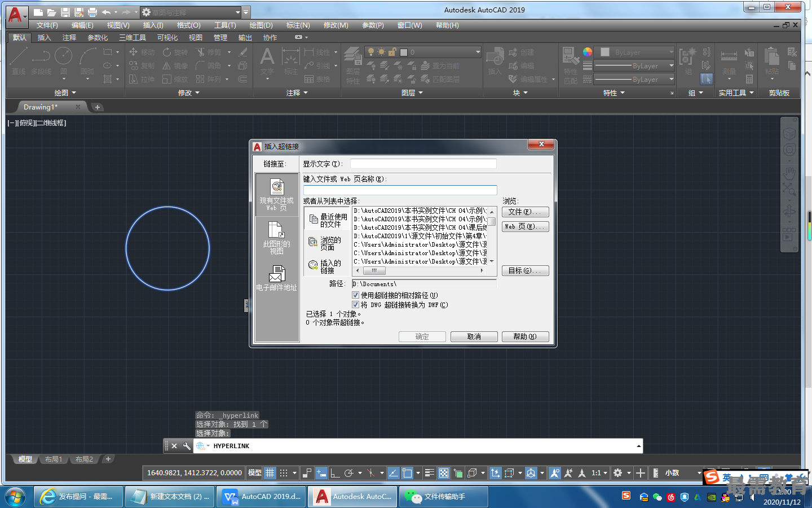Click Cancel (取消) in hyperlink dialog
This screenshot has height=508, width=812.
pos(474,336)
